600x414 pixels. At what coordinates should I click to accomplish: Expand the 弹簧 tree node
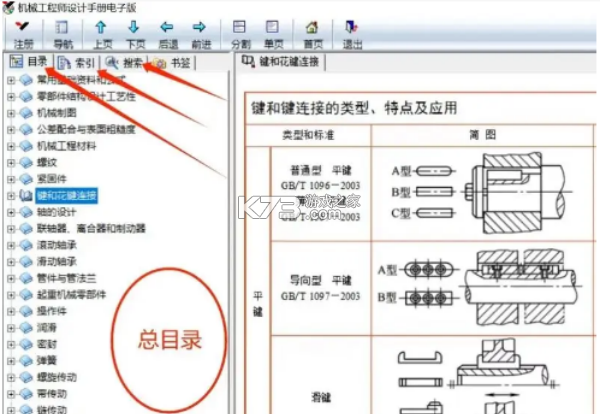pos(11,361)
